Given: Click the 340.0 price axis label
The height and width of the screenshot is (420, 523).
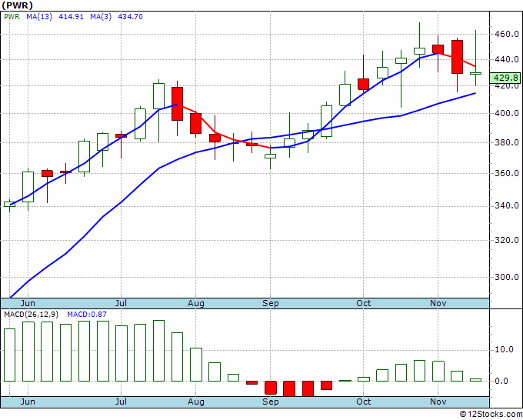Looking at the screenshot, I should point(506,206).
